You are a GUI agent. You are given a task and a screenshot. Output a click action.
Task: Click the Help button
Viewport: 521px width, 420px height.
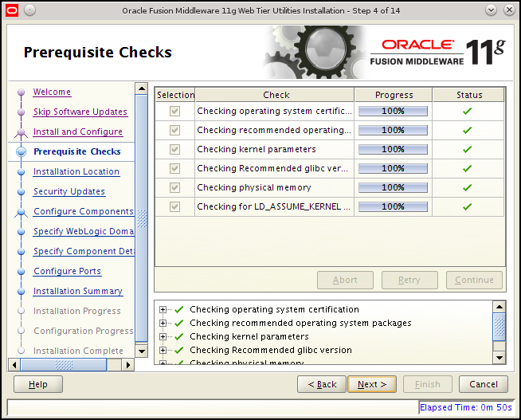coord(38,384)
